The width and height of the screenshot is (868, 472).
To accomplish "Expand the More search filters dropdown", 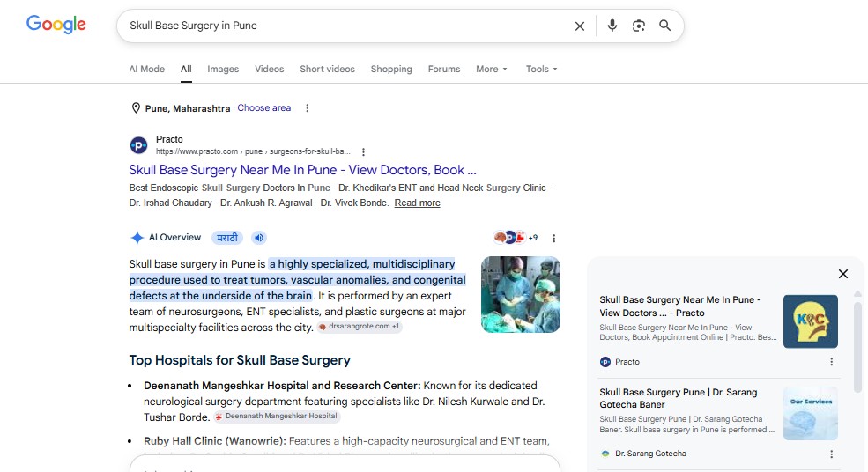I will (491, 70).
